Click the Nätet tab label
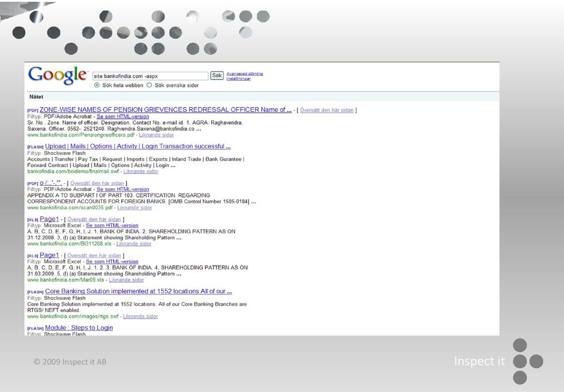This screenshot has width=564, height=392. coord(36,96)
